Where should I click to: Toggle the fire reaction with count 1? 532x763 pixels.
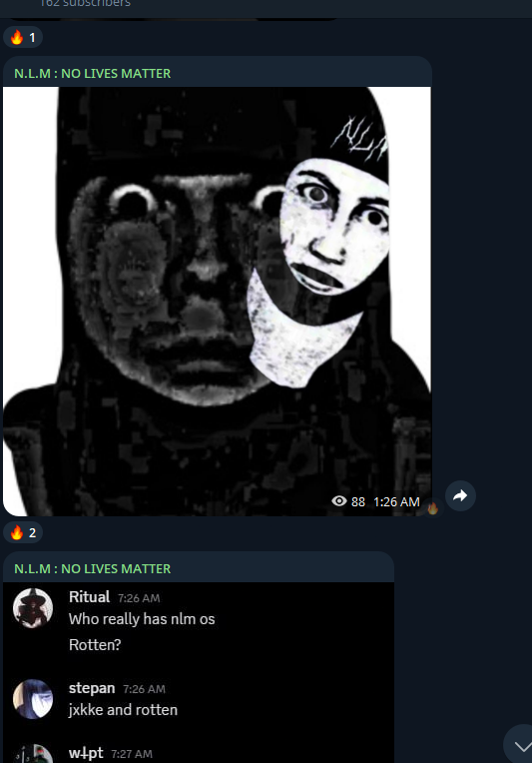[x=23, y=38]
